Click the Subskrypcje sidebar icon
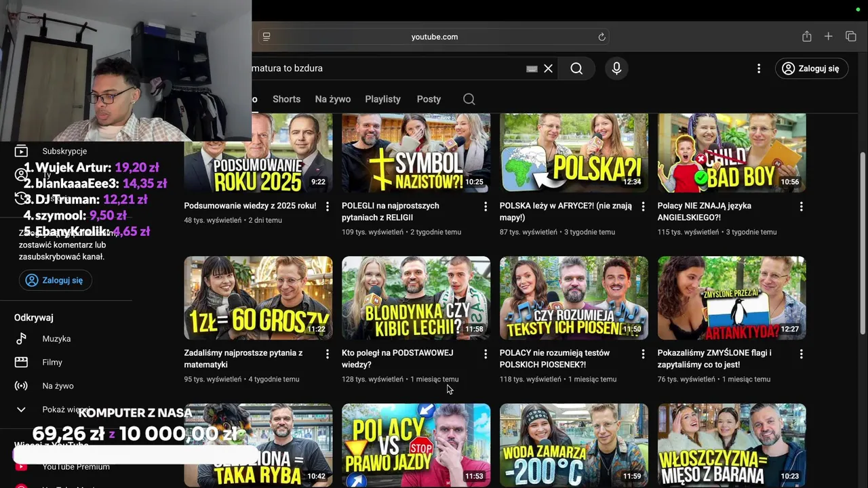The image size is (868, 488). pyautogui.click(x=22, y=151)
